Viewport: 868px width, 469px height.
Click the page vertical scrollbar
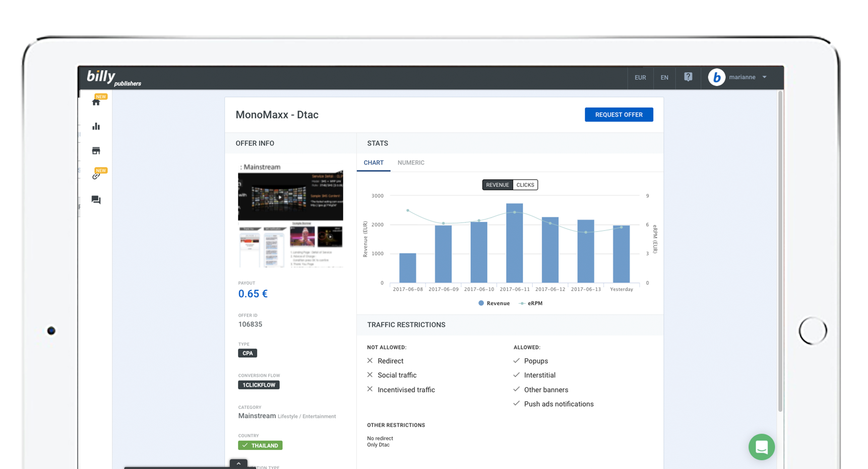tap(780, 251)
